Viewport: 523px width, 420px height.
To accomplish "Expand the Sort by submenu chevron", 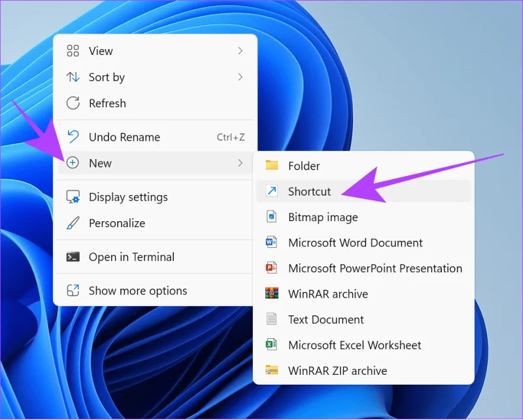I will pos(240,77).
